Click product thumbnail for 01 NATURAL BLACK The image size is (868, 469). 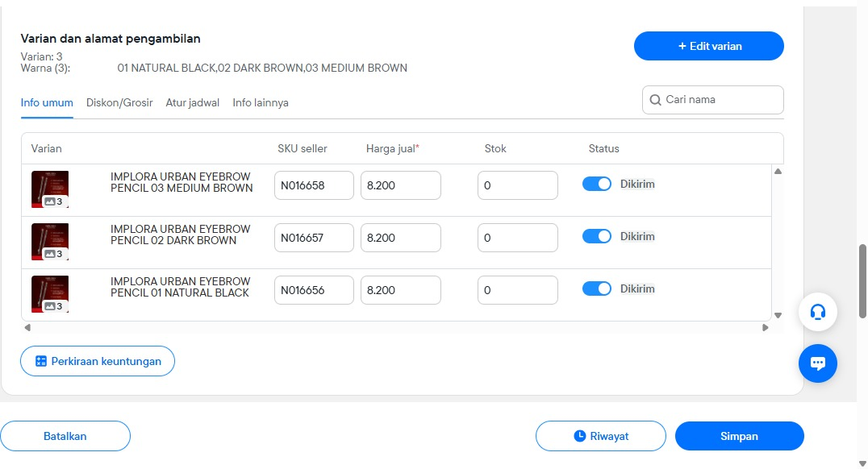(x=50, y=293)
